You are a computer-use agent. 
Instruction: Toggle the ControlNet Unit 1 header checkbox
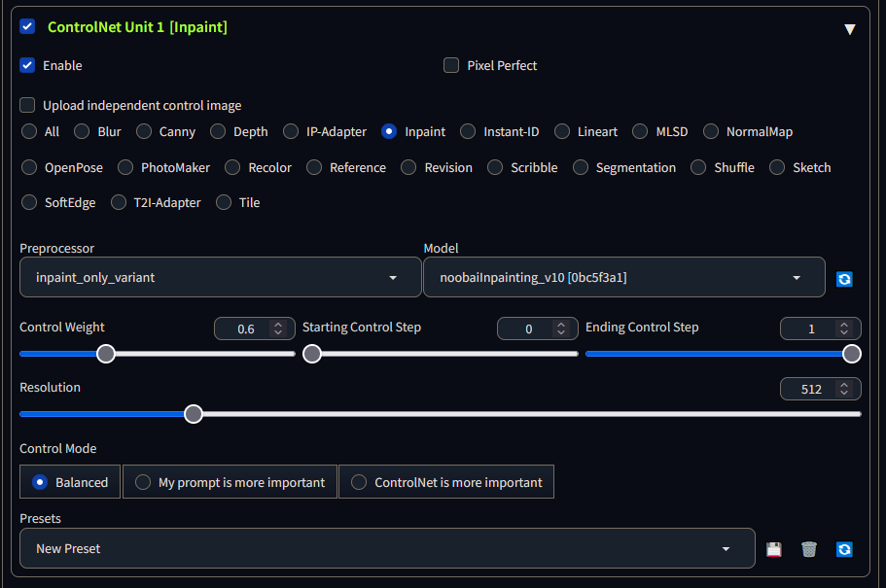pyautogui.click(x=27, y=27)
